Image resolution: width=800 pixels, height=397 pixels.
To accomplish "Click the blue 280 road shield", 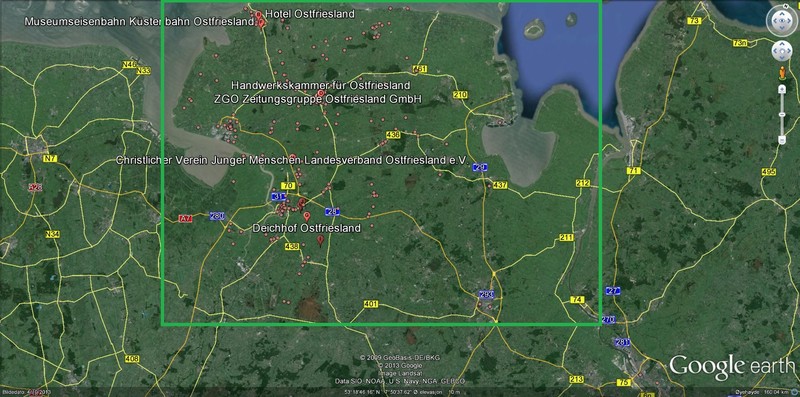I will (217, 216).
